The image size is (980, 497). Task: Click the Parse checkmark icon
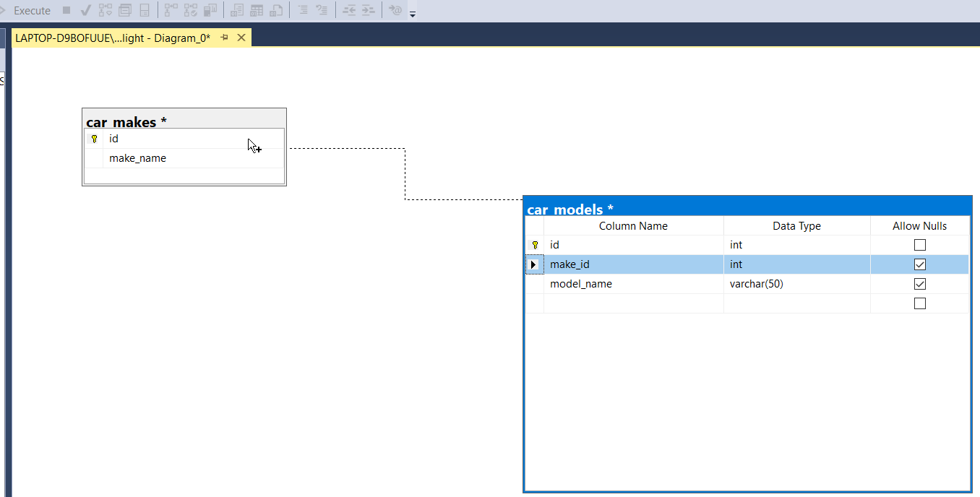(x=85, y=11)
